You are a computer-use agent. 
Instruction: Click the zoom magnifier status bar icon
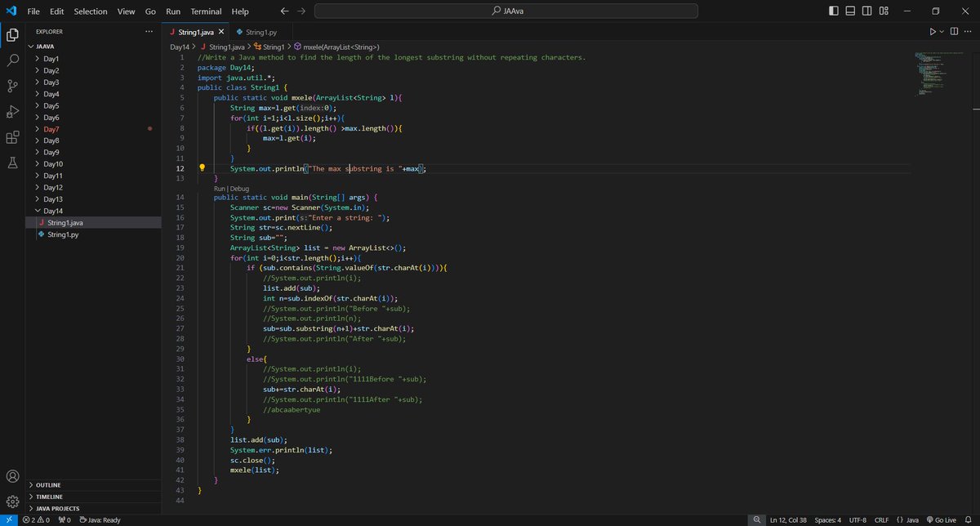[757, 519]
